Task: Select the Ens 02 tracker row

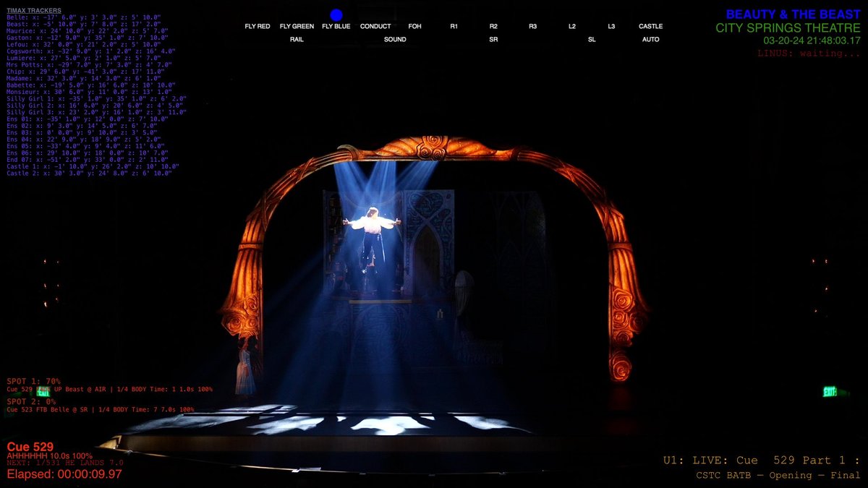Action: click(82, 126)
